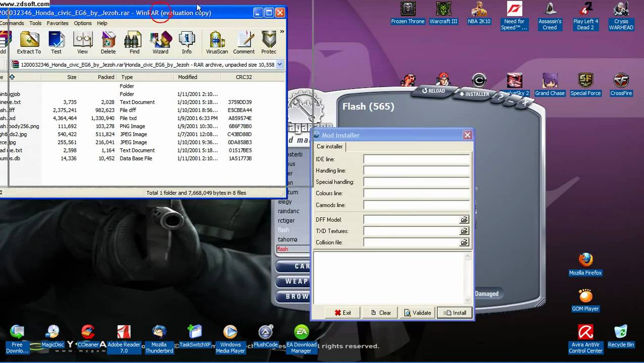The image size is (644, 363).
Task: Open the Help menu in WinRAR
Action: pyautogui.click(x=102, y=23)
